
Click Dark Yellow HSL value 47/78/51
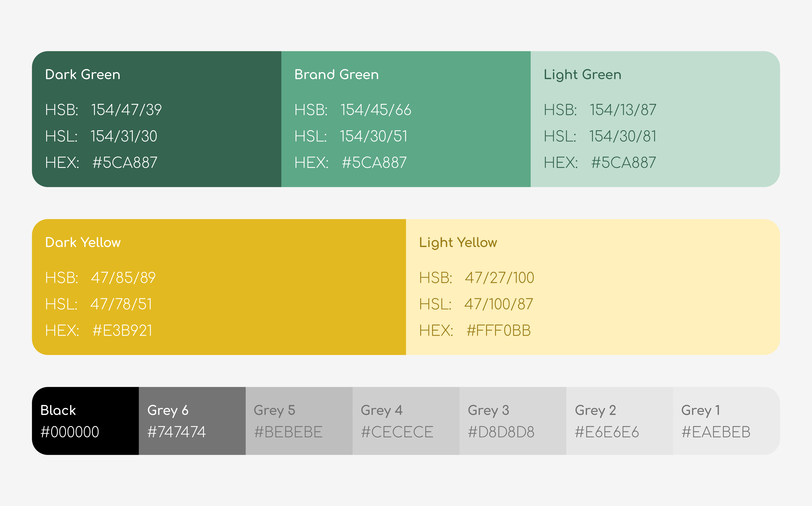(121, 304)
